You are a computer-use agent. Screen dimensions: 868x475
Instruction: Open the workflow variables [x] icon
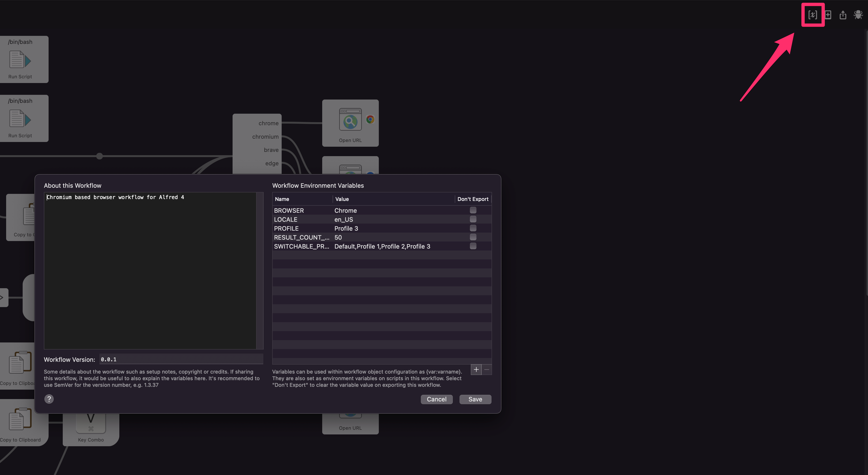pos(812,15)
